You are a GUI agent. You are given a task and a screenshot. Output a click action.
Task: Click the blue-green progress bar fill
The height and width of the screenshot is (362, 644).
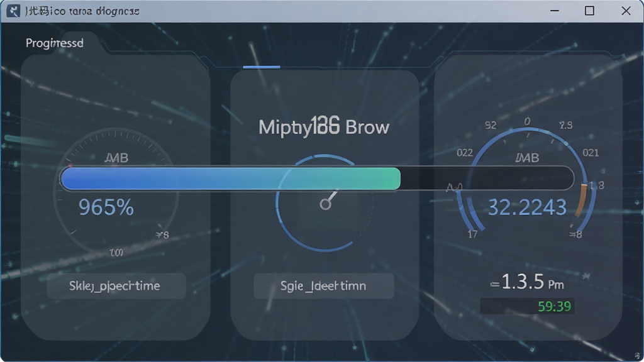coord(231,178)
